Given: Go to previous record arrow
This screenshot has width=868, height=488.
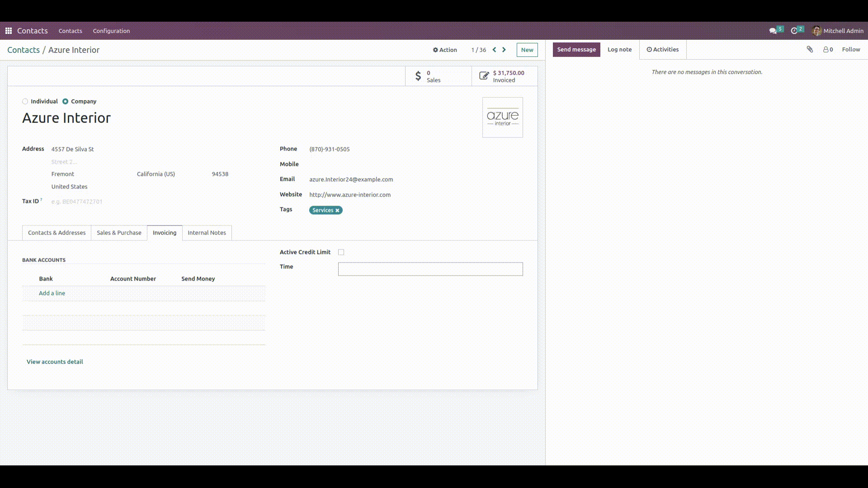Looking at the screenshot, I should point(494,50).
